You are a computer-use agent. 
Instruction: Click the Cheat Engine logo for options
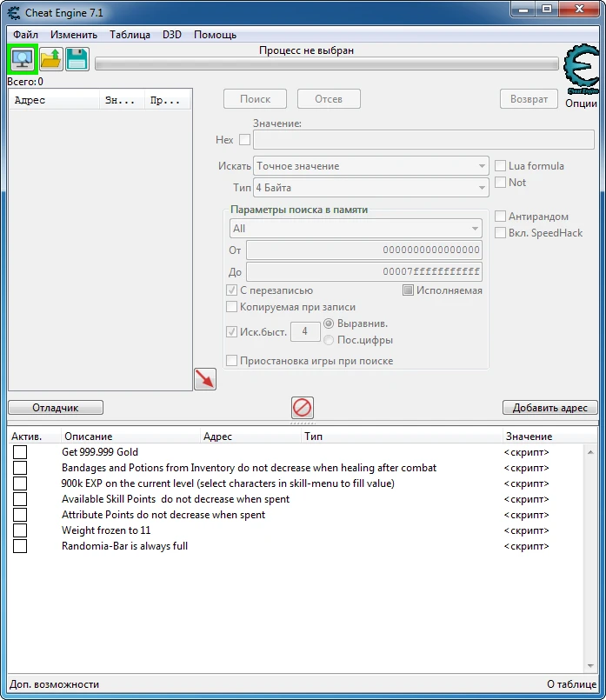pos(581,70)
